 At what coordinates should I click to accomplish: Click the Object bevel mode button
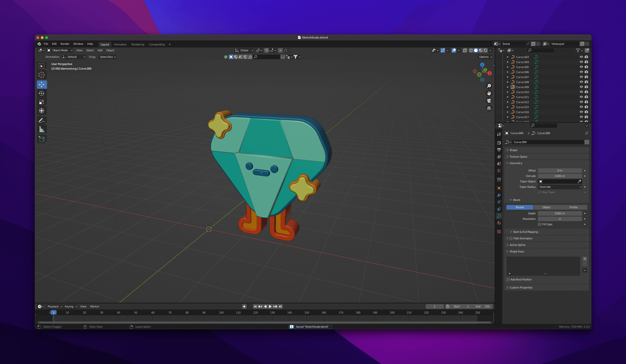(x=546, y=207)
